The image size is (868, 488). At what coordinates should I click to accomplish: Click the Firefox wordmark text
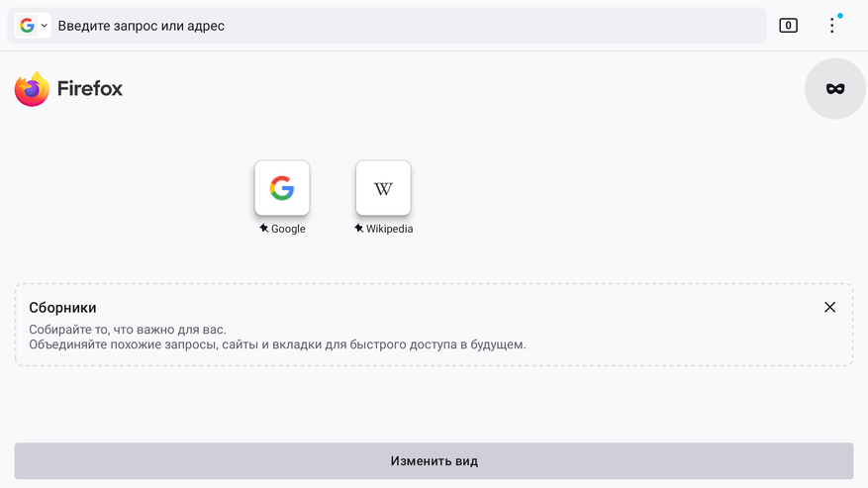[x=90, y=89]
